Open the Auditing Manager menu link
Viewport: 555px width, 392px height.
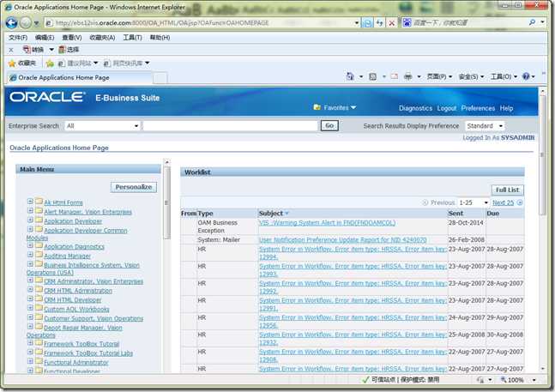[67, 256]
